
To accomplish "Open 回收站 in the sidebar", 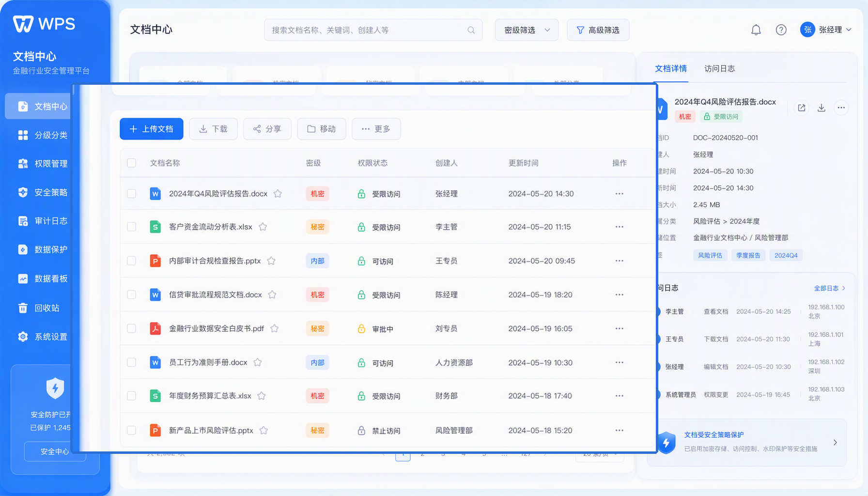I will point(39,308).
